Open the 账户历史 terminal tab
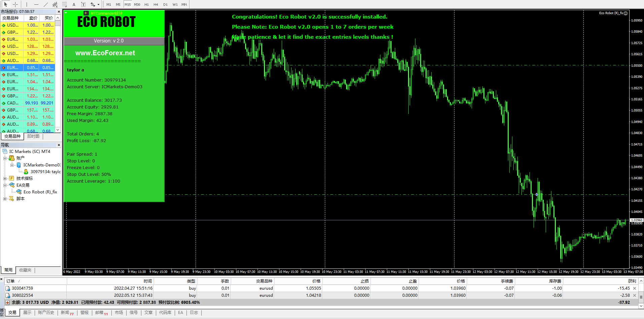The height and width of the screenshot is (319, 644). pyautogui.click(x=46, y=313)
